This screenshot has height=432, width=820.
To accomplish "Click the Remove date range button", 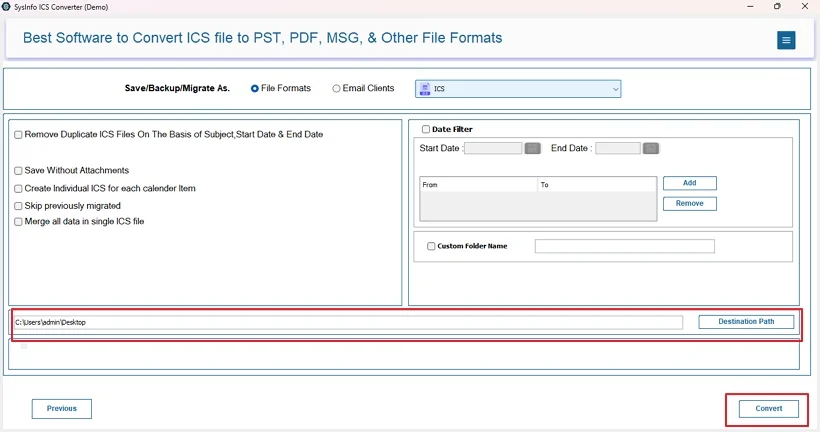I will tap(690, 203).
